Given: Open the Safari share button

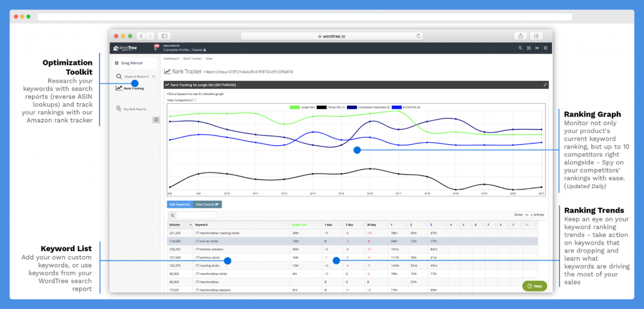Looking at the screenshot, I should pyautogui.click(x=521, y=36).
